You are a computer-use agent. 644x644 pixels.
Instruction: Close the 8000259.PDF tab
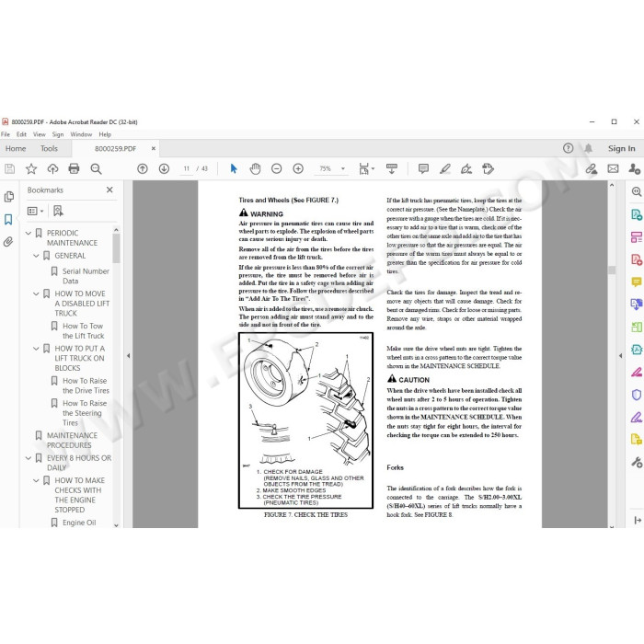click(154, 148)
